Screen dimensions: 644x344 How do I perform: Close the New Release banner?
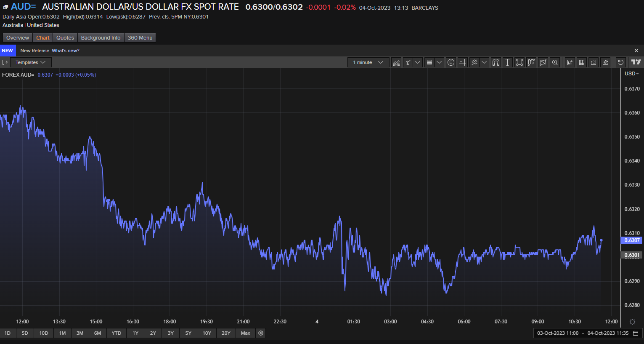click(636, 51)
